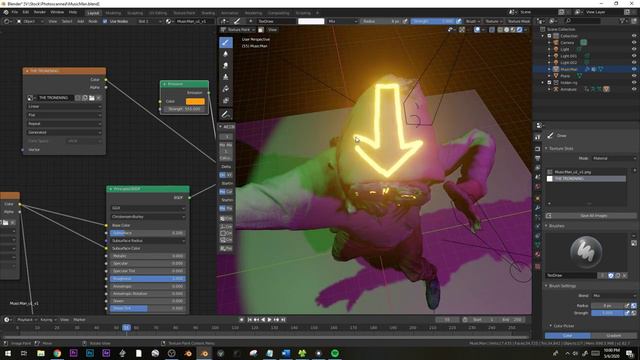The image size is (640, 360).
Task: Open Texture Mask popover in header
Action: [519, 21]
